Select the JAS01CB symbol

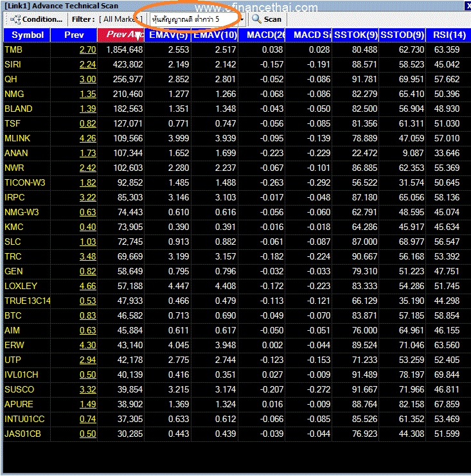(22, 434)
